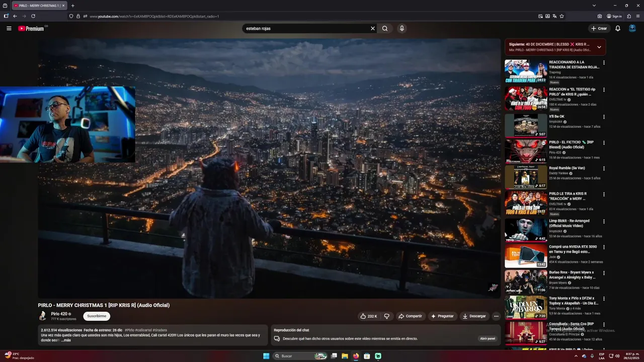Screen dimensions: 644x362
Task: Open options for 'Royal Rumble (Se Van)' video
Action: [604, 168]
